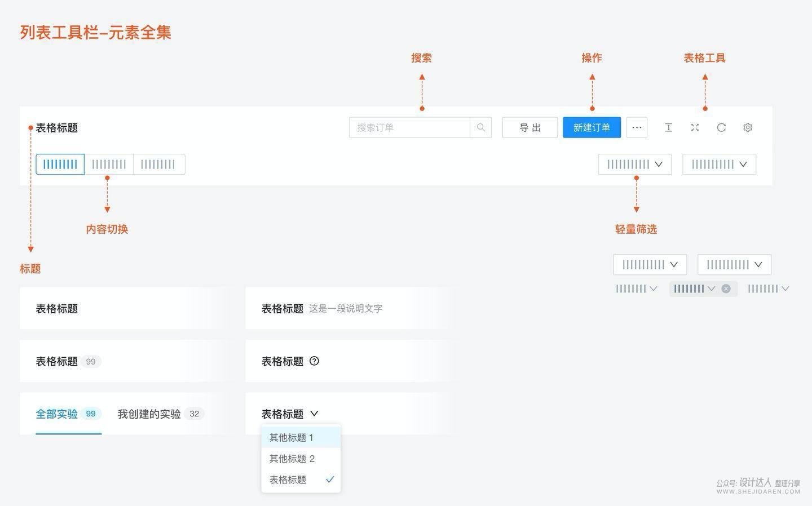Viewport: 812px width, 506px height.
Task: Open the right toolbar filter dropdown under the gear
Action: [x=720, y=164]
